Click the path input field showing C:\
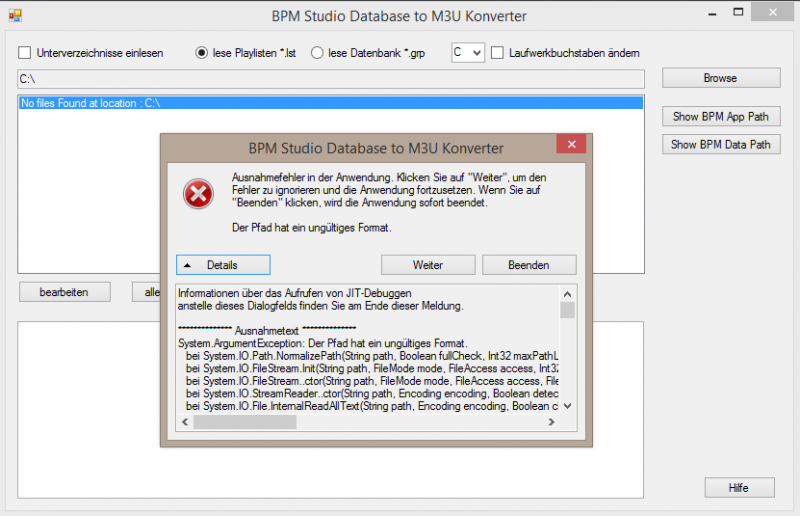The height and width of the screenshot is (516, 800). (x=331, y=79)
